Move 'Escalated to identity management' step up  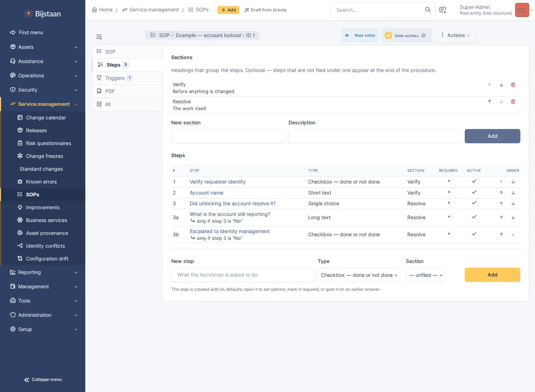[501, 234]
